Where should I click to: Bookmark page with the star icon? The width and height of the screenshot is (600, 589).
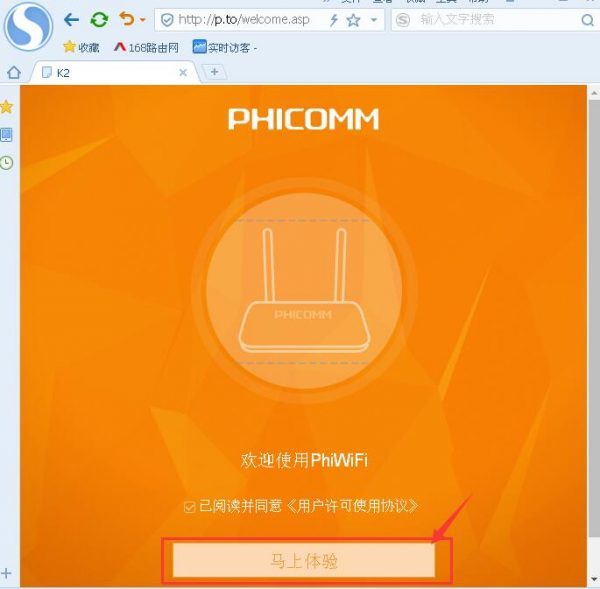tap(353, 20)
